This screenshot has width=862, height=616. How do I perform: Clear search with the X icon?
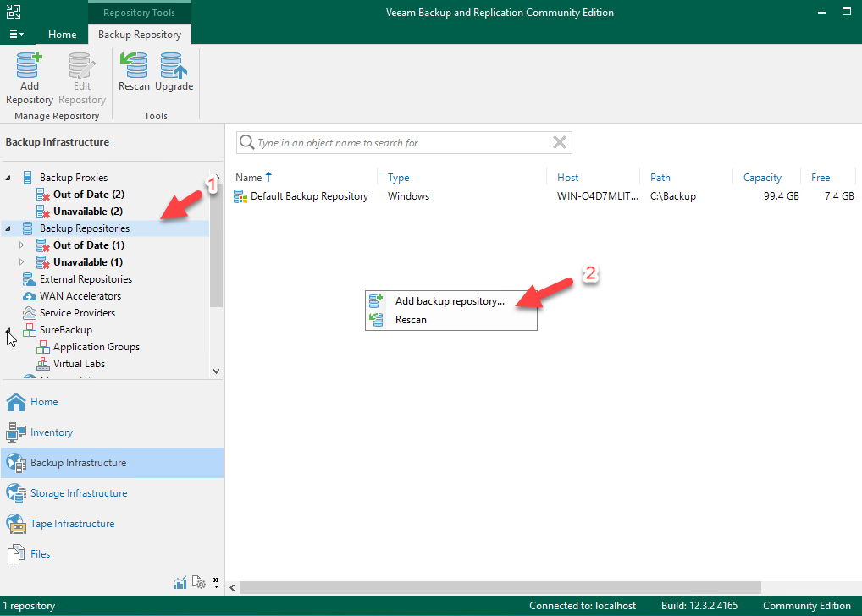(559, 143)
